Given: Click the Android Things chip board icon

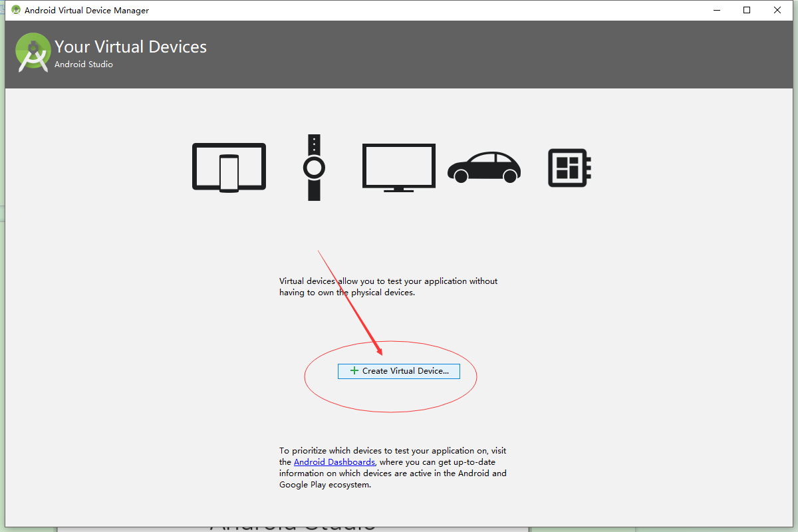Looking at the screenshot, I should click(x=570, y=168).
